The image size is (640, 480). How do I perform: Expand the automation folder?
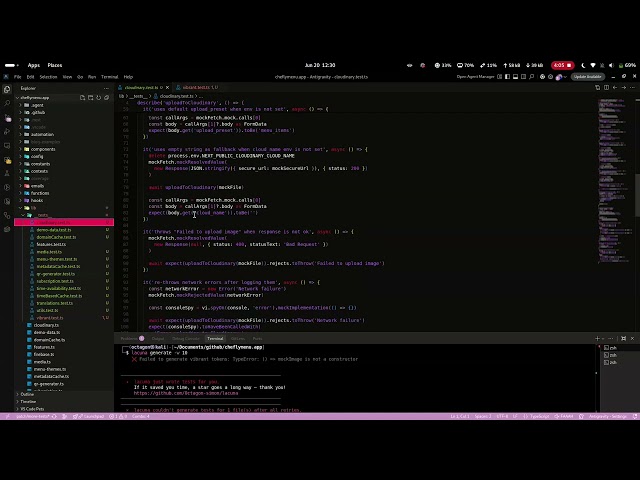[x=64, y=135]
